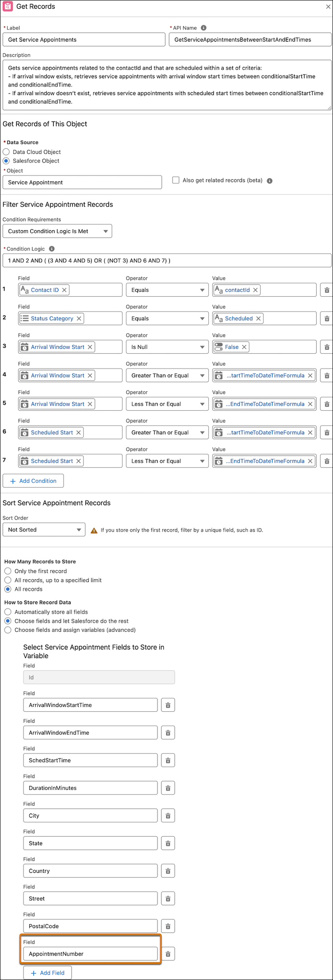The image size is (333, 980).
Task: Remove the Country field with trash icon
Action: pos(168,871)
